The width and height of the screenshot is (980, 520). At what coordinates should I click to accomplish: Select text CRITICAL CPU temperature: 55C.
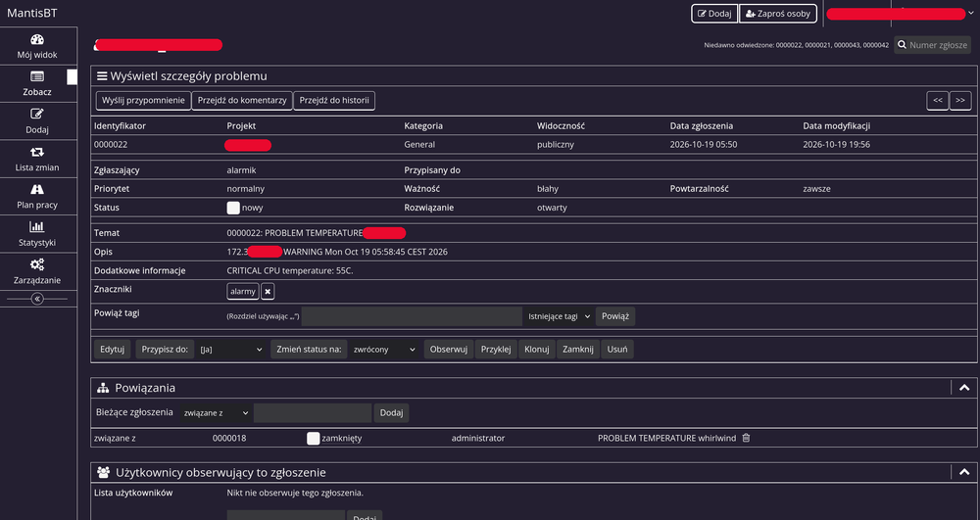pyautogui.click(x=290, y=271)
